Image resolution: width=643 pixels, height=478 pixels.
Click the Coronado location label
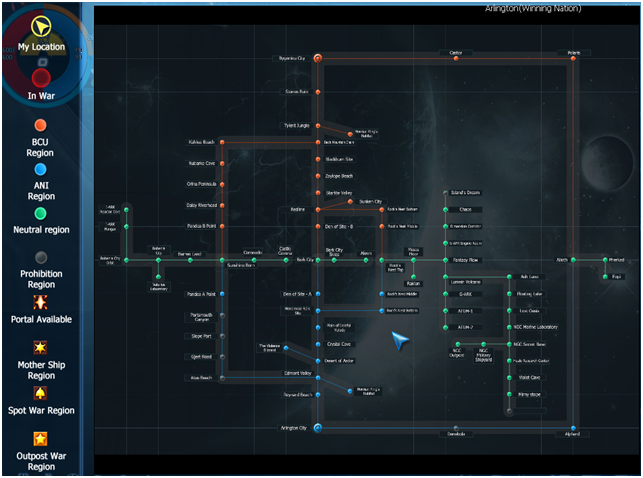point(253,252)
